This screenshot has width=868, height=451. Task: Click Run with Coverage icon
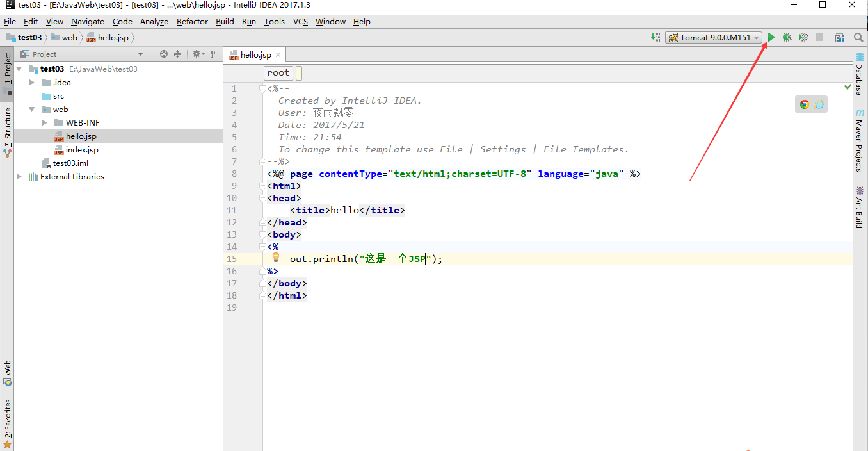point(803,38)
